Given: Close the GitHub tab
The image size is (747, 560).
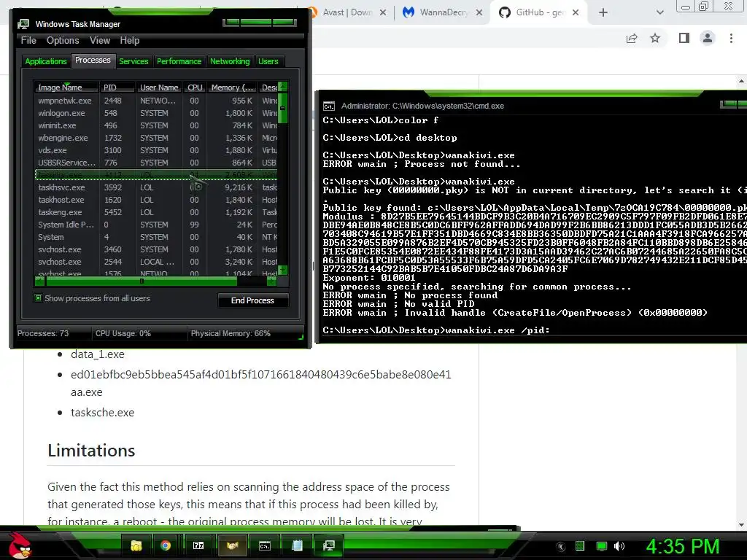Looking at the screenshot, I should coord(576,12).
